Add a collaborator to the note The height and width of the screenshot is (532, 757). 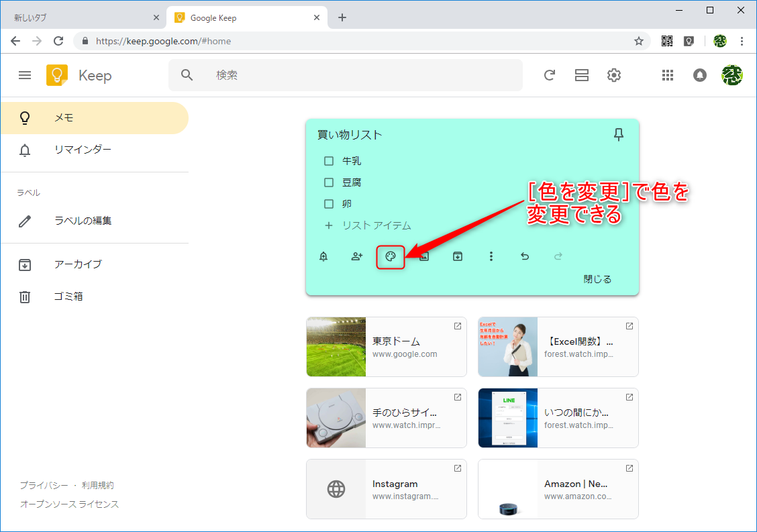pos(356,256)
